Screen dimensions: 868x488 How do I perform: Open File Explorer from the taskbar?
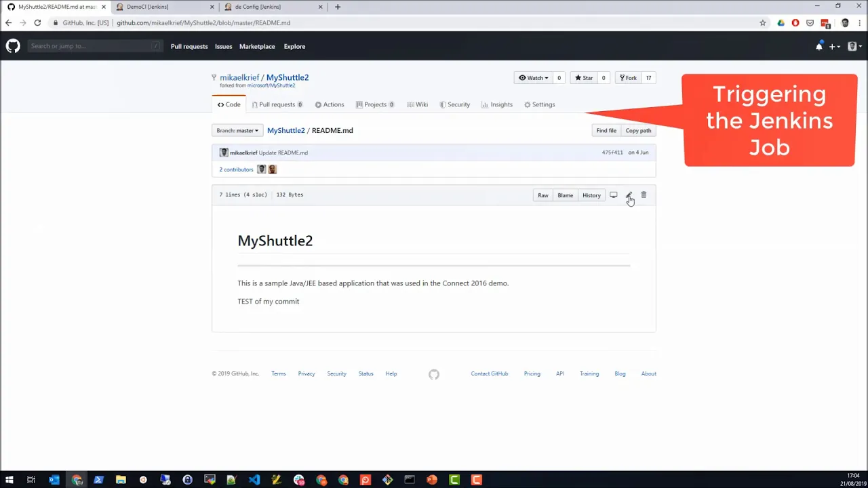121,480
